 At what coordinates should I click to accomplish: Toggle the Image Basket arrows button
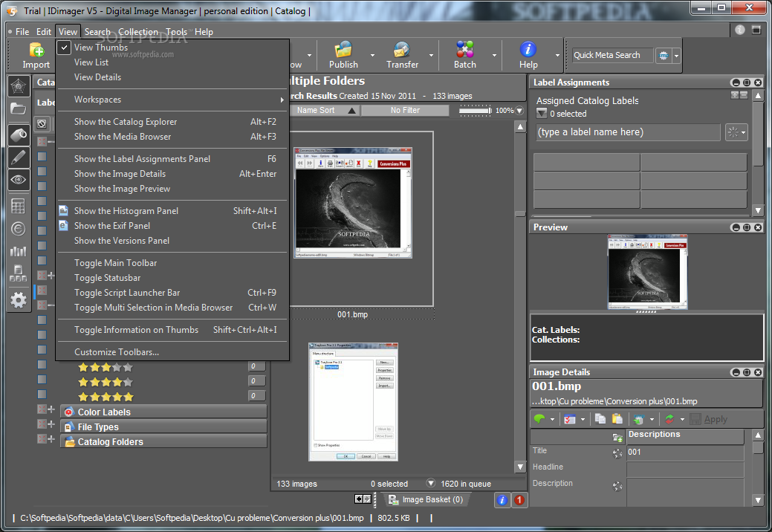point(363,499)
